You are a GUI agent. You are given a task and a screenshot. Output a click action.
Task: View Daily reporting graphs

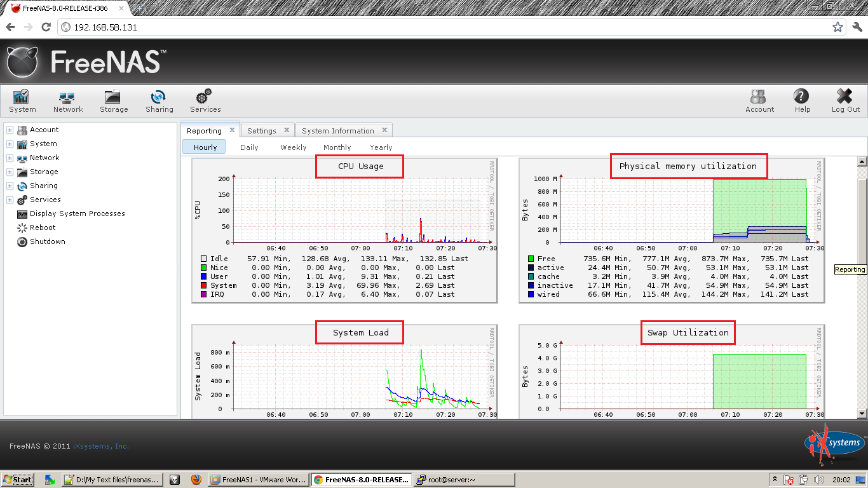(x=248, y=147)
